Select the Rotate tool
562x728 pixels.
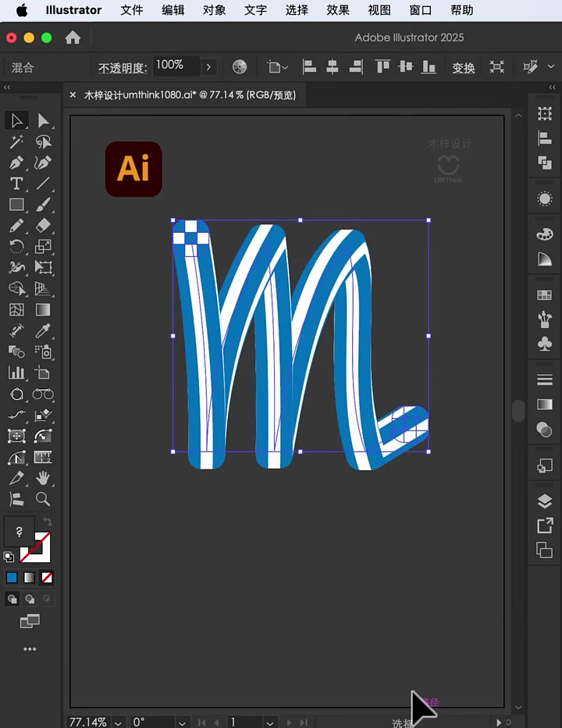[x=16, y=247]
